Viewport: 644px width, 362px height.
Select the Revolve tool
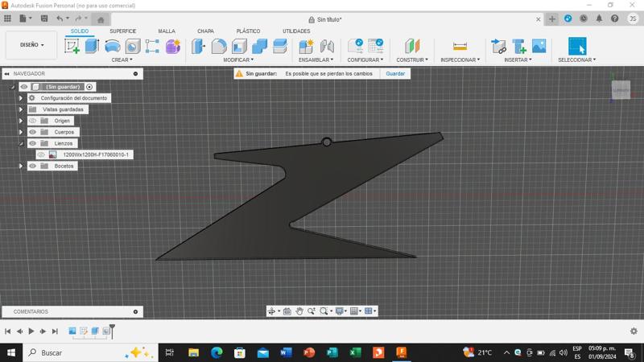tap(112, 47)
